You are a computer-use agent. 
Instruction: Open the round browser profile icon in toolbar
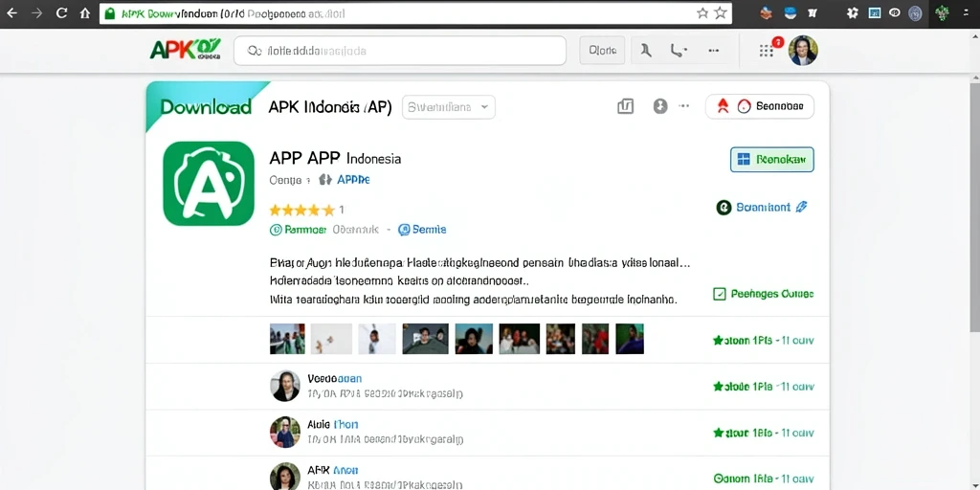click(x=915, y=13)
